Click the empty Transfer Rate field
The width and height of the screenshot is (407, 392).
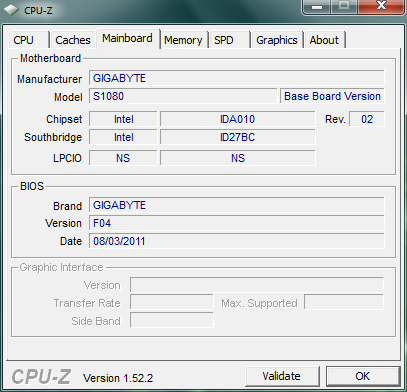pyautogui.click(x=172, y=303)
